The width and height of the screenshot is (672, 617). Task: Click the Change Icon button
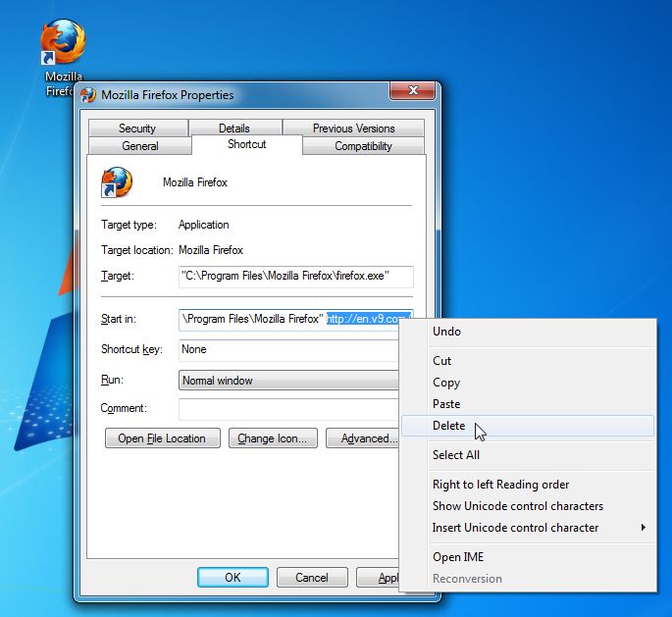click(273, 438)
